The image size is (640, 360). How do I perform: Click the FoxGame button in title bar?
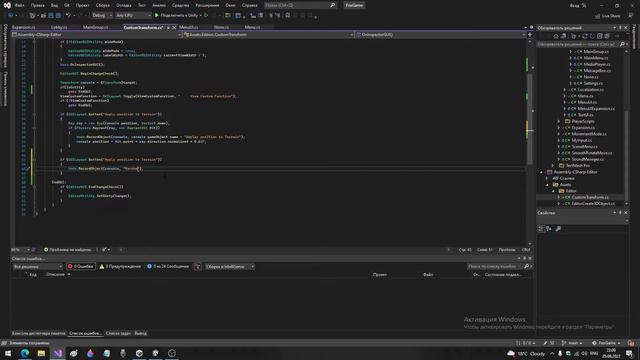(354, 5)
